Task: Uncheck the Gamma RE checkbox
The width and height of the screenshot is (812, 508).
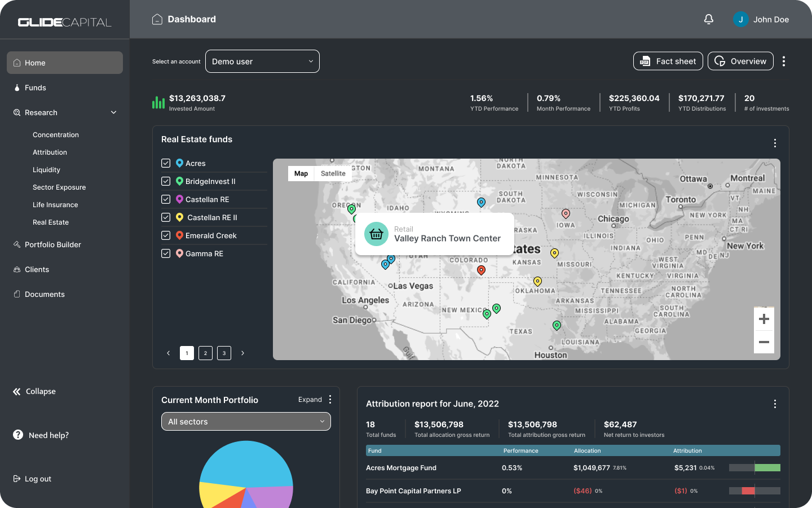Action: pyautogui.click(x=166, y=253)
